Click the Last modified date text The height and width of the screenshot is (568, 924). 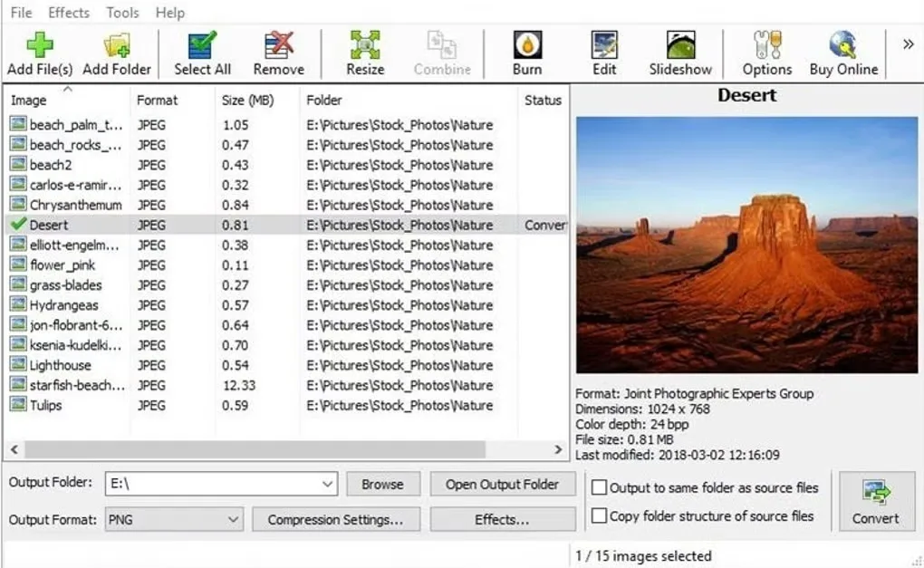[677, 454]
